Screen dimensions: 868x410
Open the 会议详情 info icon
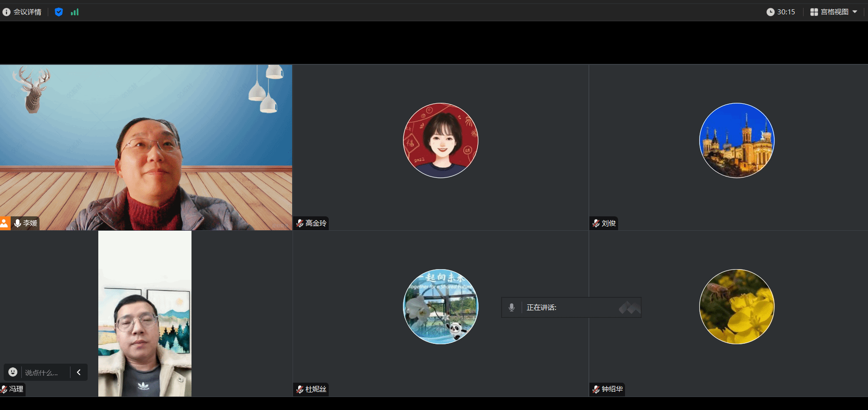pyautogui.click(x=6, y=12)
